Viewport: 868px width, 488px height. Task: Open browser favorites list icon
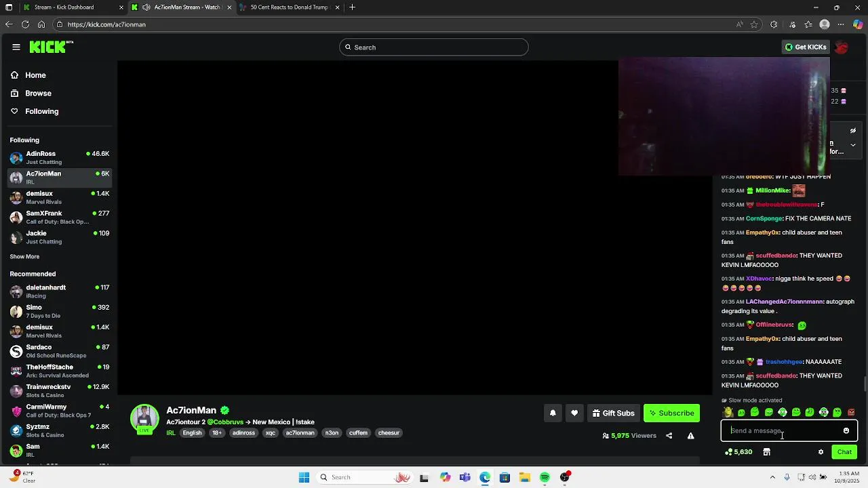(808, 24)
